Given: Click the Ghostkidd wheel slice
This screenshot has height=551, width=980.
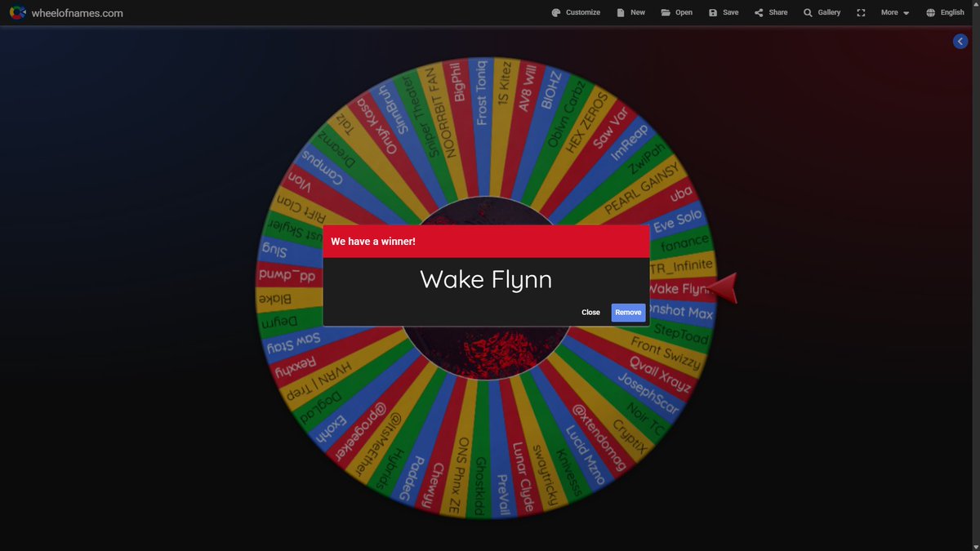Looking at the screenshot, I should 480,487.
